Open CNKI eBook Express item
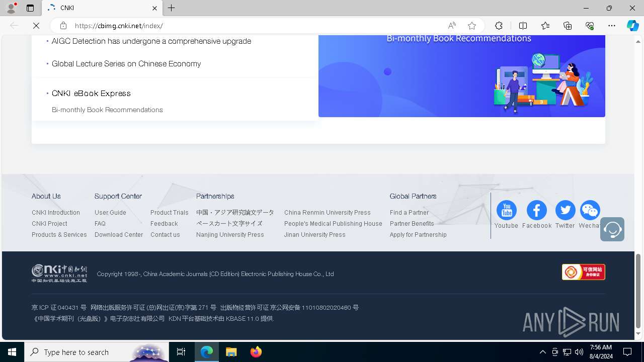The width and height of the screenshot is (644, 362). (x=91, y=94)
